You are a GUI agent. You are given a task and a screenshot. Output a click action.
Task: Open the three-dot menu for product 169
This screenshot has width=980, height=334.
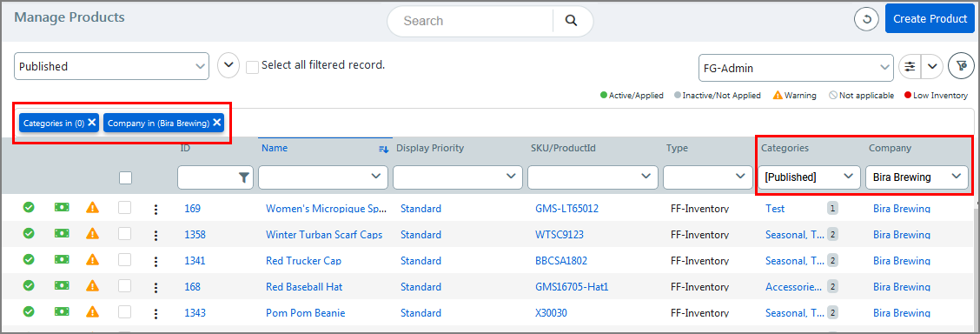156,209
